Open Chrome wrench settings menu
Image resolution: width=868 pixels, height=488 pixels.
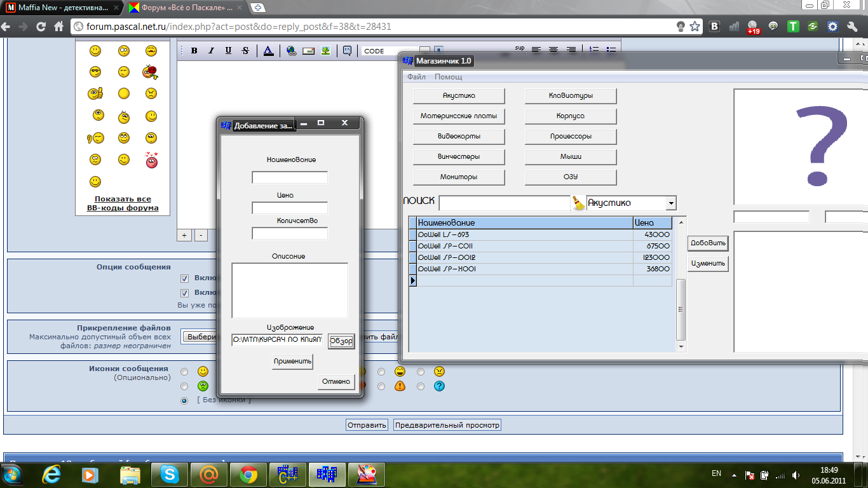click(851, 27)
